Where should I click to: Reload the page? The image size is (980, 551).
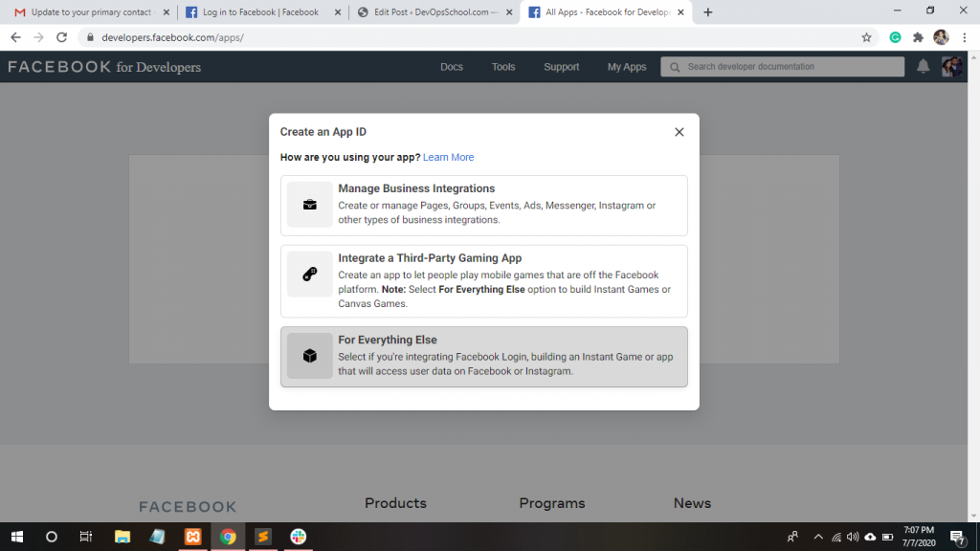pyautogui.click(x=61, y=37)
